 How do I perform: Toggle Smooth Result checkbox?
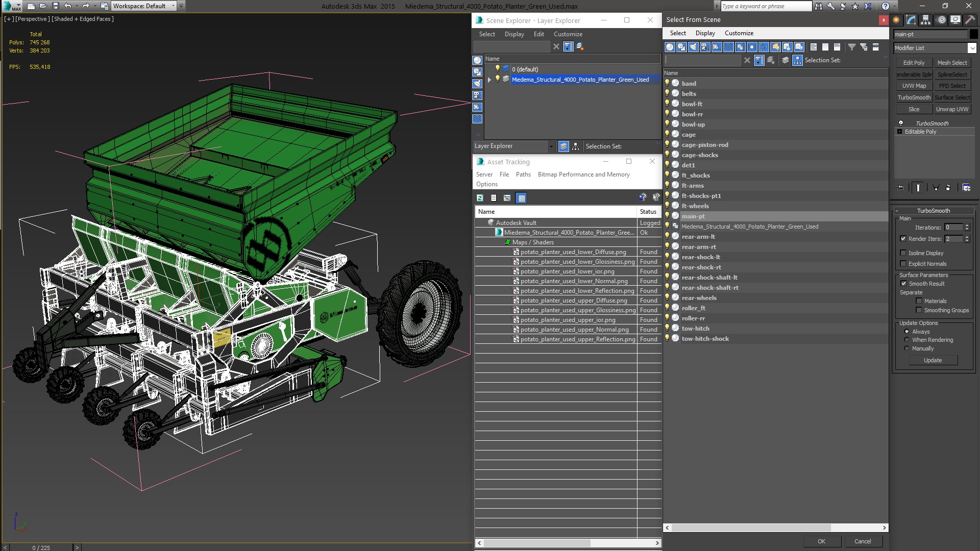(904, 284)
